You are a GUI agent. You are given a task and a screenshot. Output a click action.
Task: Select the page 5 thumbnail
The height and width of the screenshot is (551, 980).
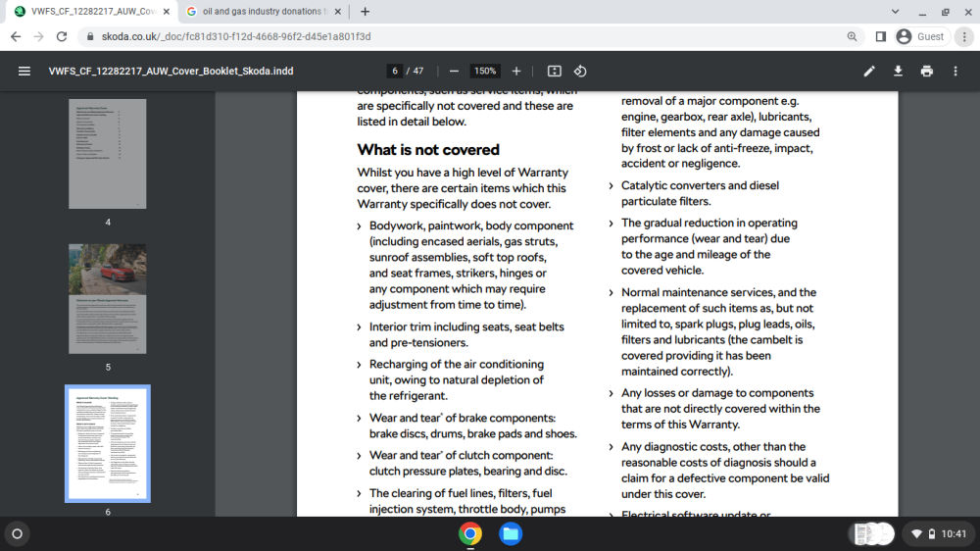108,299
